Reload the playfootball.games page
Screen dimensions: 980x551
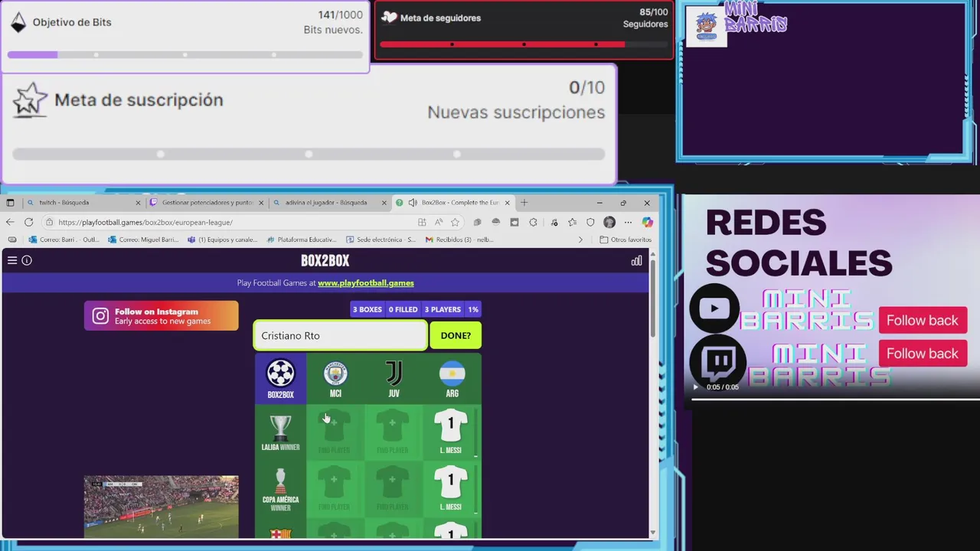click(28, 222)
